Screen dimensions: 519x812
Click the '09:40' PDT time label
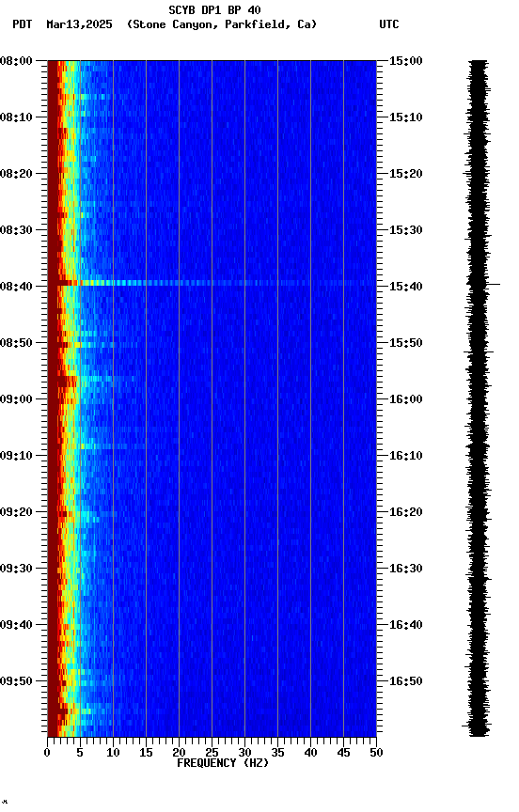click(x=16, y=626)
